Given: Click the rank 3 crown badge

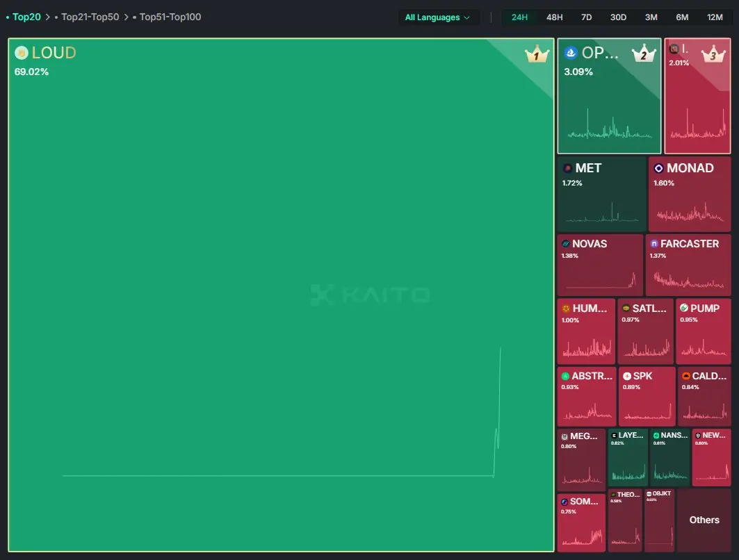Looking at the screenshot, I should click(x=713, y=53).
